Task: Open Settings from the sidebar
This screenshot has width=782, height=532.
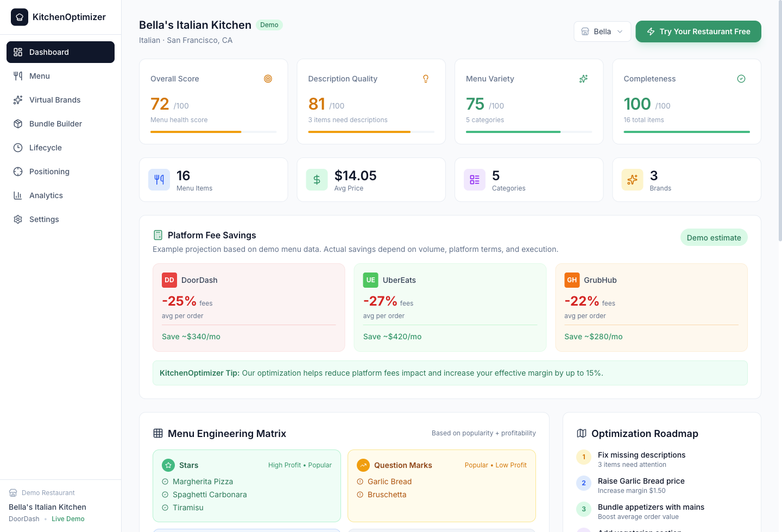Action: click(60, 219)
